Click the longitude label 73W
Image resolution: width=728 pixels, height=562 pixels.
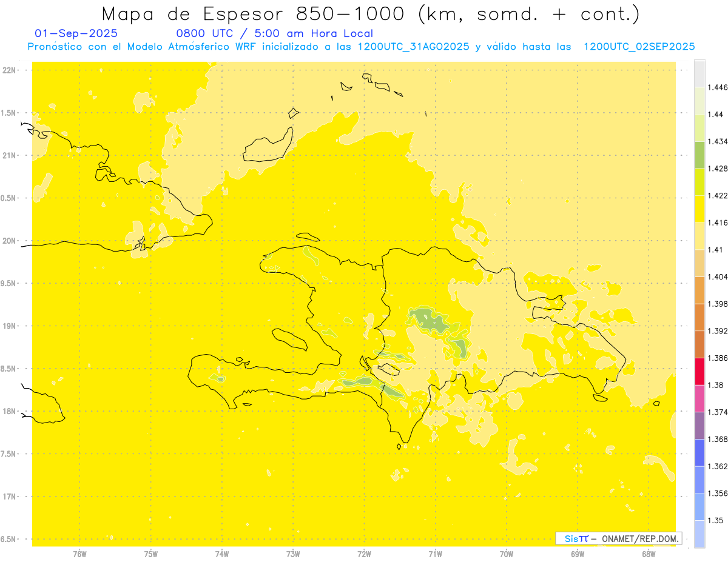pos(293,554)
